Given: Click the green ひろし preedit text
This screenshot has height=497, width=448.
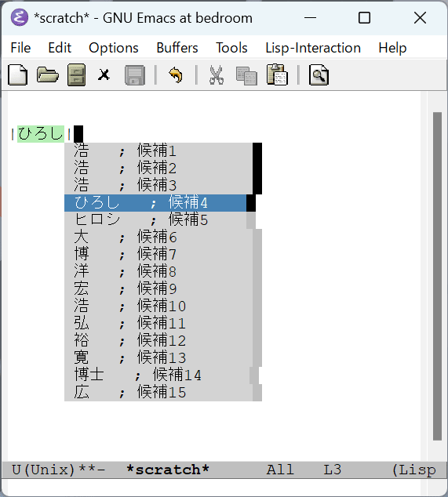Looking at the screenshot, I should coord(41,134).
